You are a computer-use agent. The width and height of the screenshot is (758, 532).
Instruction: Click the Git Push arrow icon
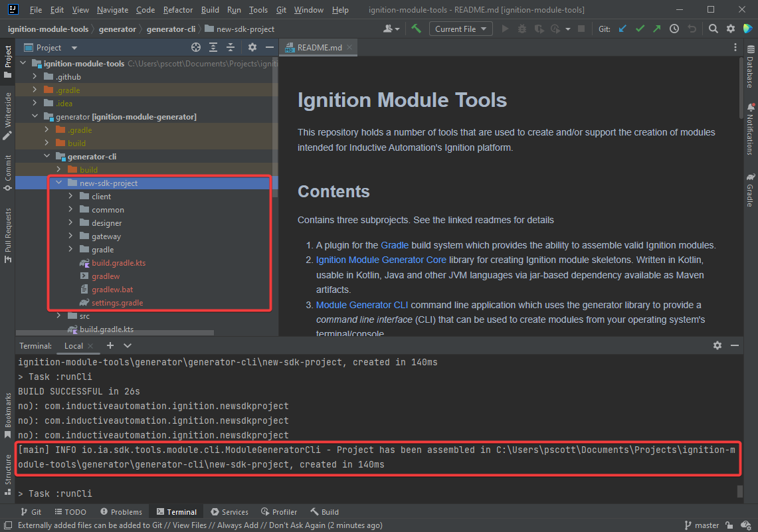(x=657, y=29)
